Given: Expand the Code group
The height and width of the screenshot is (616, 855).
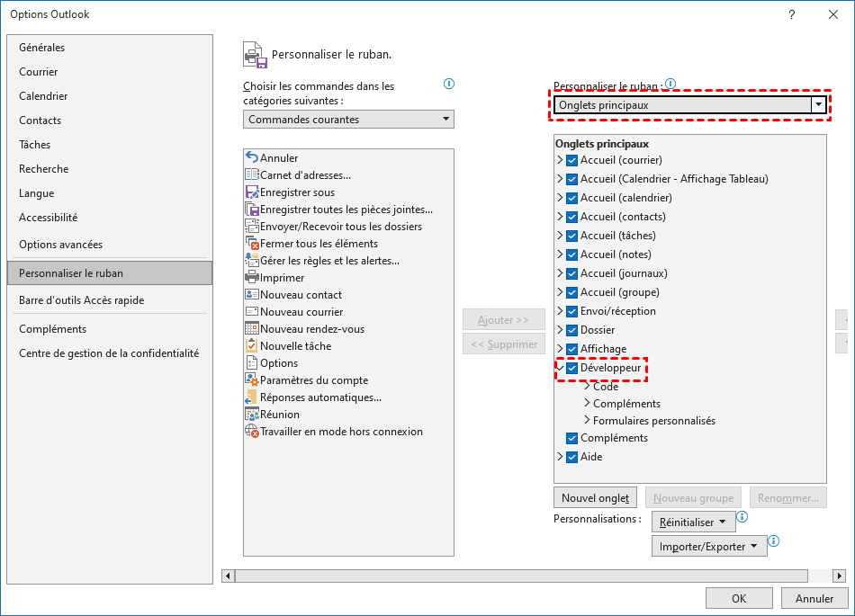Looking at the screenshot, I should 588,386.
